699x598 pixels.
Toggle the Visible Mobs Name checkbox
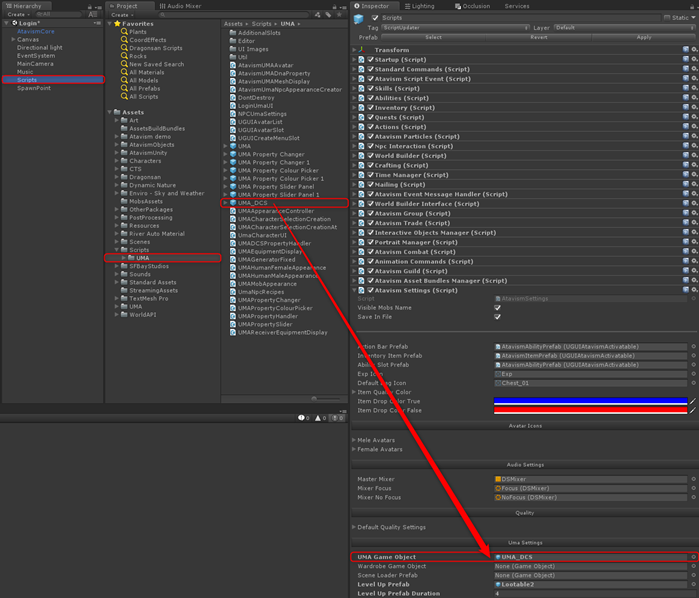click(x=498, y=308)
